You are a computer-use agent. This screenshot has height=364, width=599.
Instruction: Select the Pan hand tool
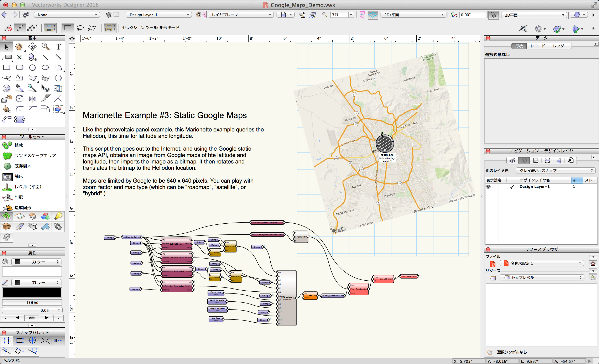click(19, 46)
